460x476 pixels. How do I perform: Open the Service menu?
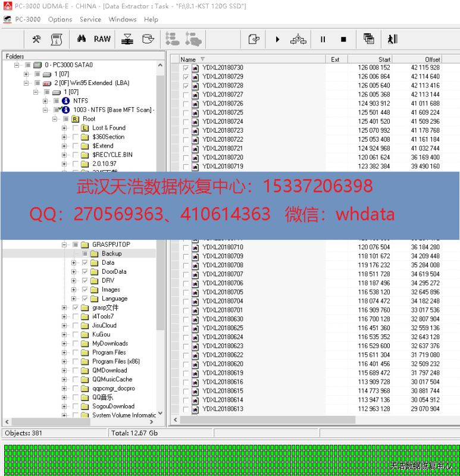click(x=90, y=19)
